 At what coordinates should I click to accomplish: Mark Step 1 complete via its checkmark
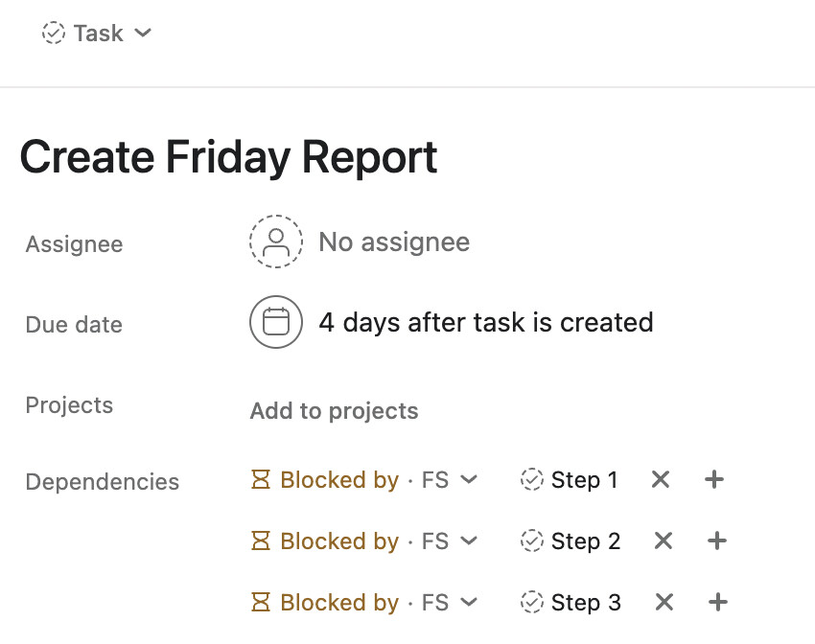point(531,479)
